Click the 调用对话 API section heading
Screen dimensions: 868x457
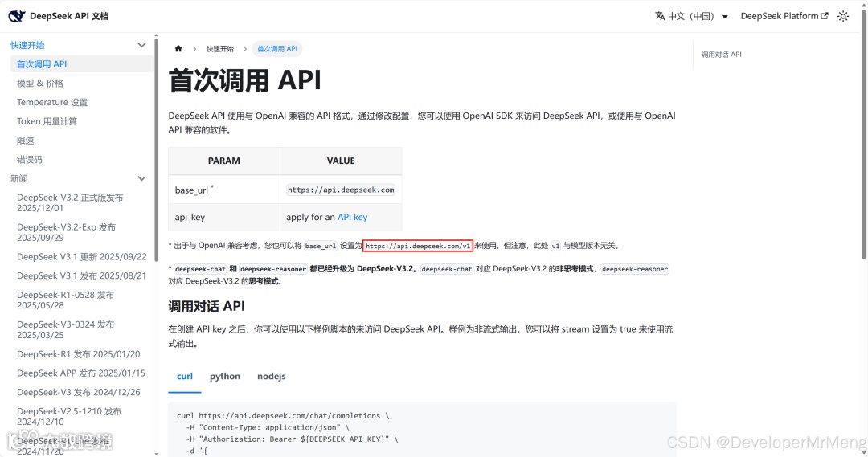[207, 306]
